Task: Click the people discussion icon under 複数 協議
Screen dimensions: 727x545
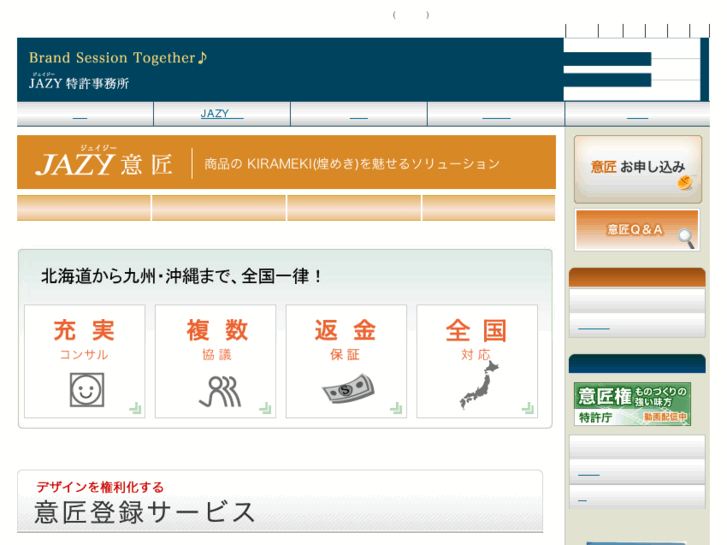Action: pos(220,391)
